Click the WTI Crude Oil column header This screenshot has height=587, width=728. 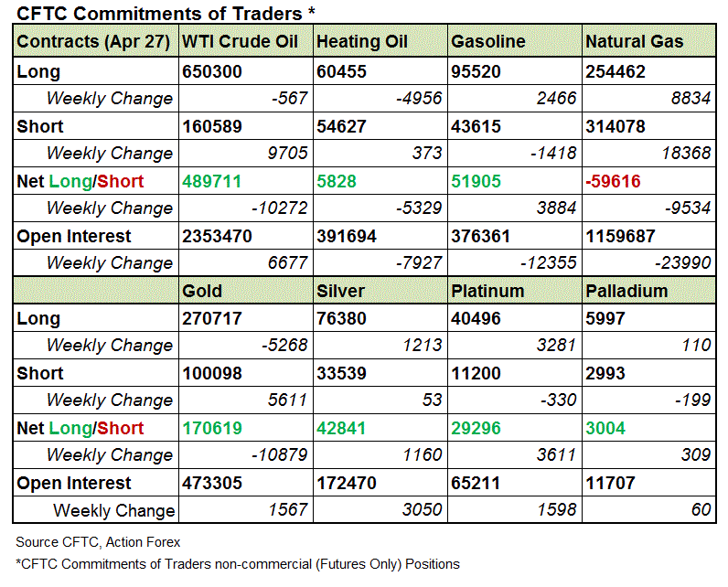[241, 42]
